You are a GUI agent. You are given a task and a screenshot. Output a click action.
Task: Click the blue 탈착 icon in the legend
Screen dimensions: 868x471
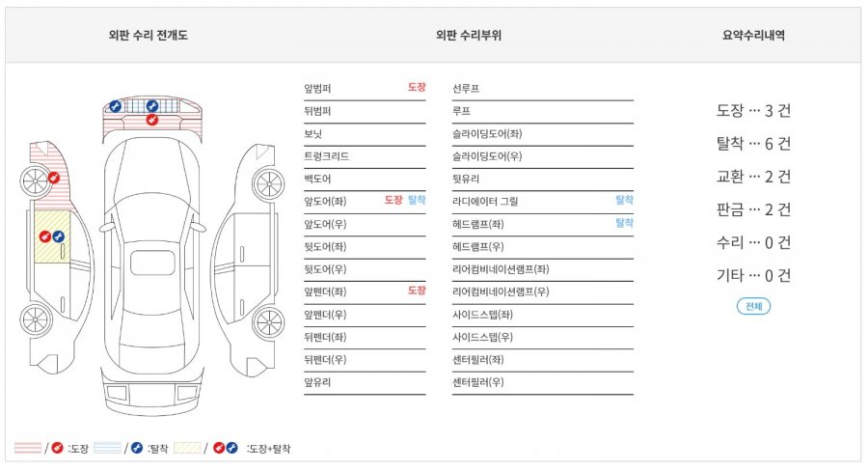click(137, 448)
